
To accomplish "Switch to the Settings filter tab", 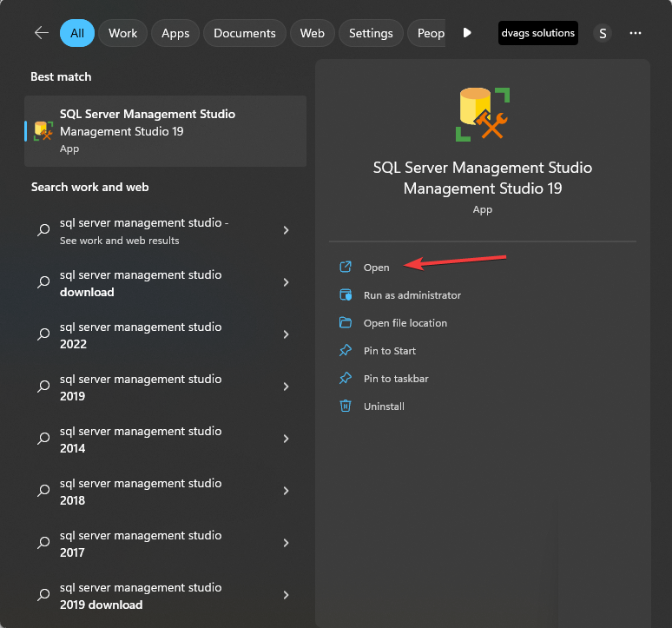I will coord(371,33).
